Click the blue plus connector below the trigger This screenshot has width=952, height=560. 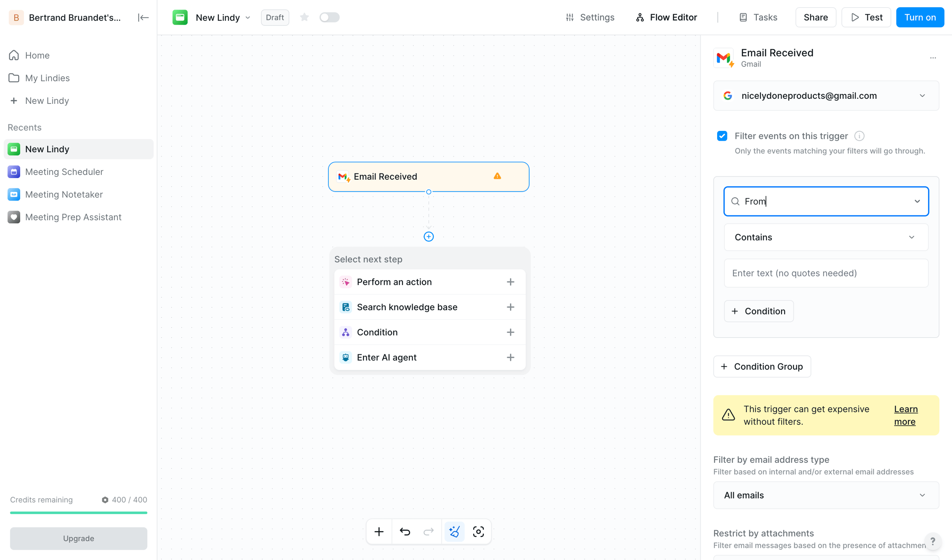pos(428,237)
